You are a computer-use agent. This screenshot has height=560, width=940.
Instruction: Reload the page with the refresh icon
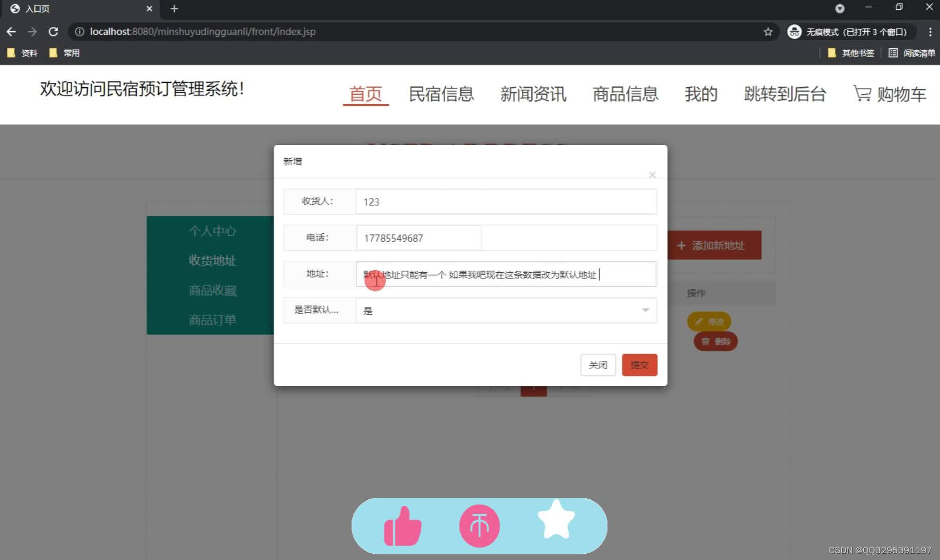pyautogui.click(x=53, y=32)
